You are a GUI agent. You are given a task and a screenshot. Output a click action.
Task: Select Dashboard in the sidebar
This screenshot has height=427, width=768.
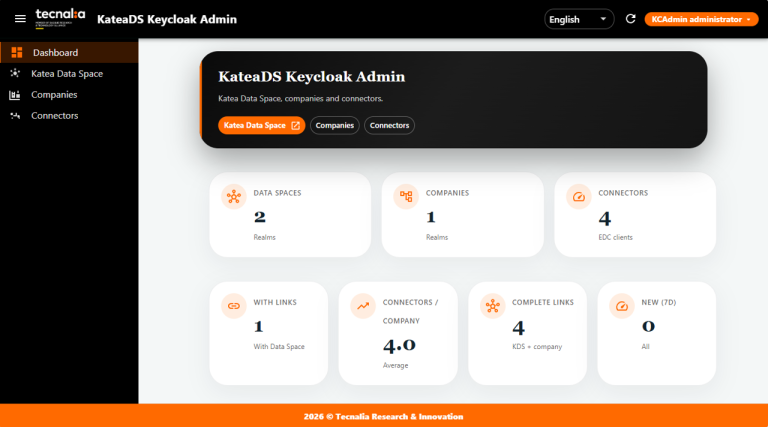[69, 52]
